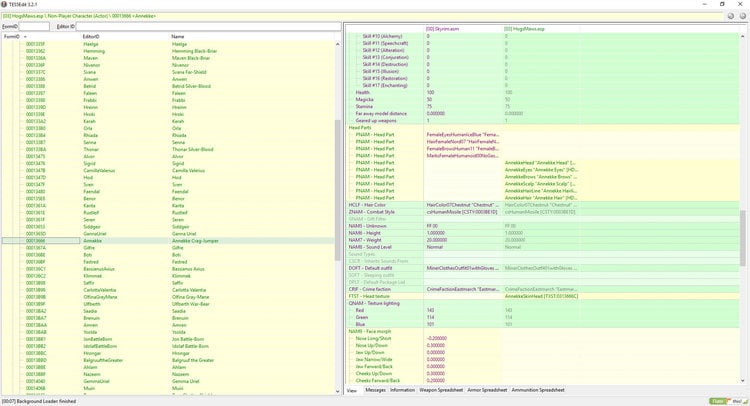This screenshot has height=406, width=750.
Task: Select the Ganna Uriel record
Action: [x=168, y=234]
